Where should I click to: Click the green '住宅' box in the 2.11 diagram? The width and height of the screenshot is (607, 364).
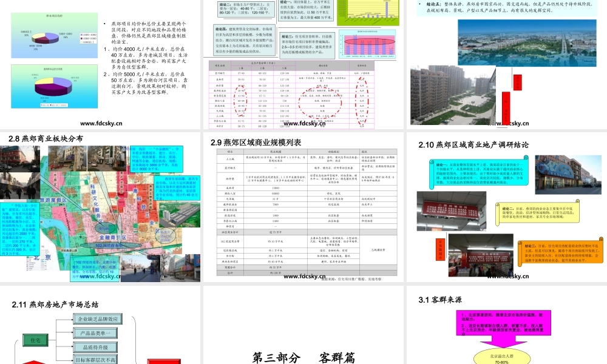click(x=35, y=340)
